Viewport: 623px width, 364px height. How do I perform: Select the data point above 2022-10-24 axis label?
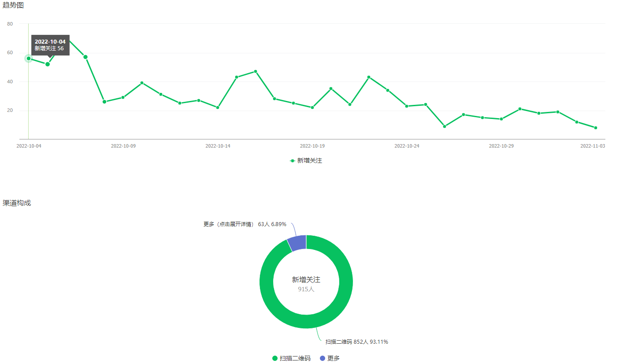407,106
